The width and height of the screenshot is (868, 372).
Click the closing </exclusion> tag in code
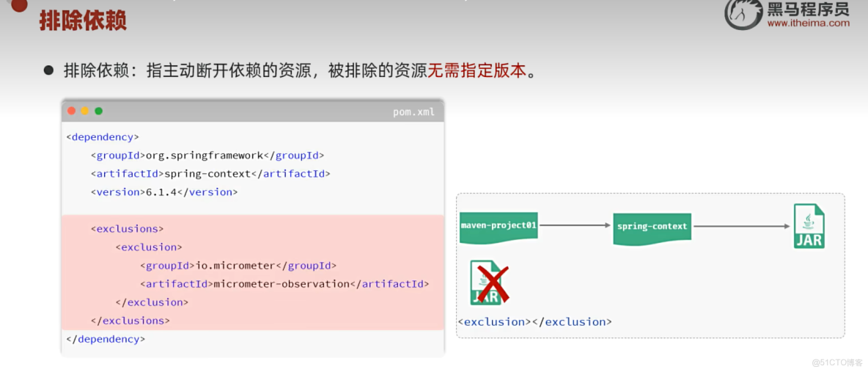click(152, 302)
